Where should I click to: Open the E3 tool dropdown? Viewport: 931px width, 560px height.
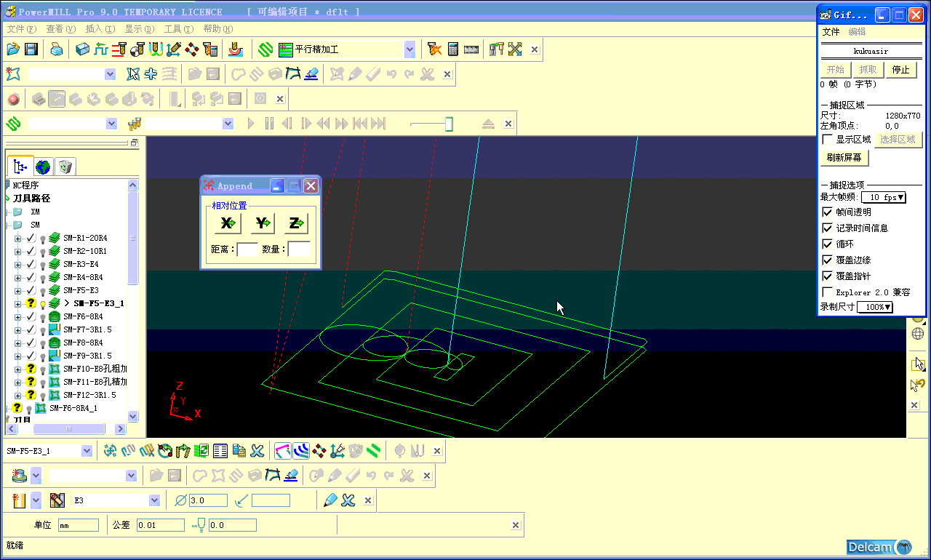[x=154, y=500]
